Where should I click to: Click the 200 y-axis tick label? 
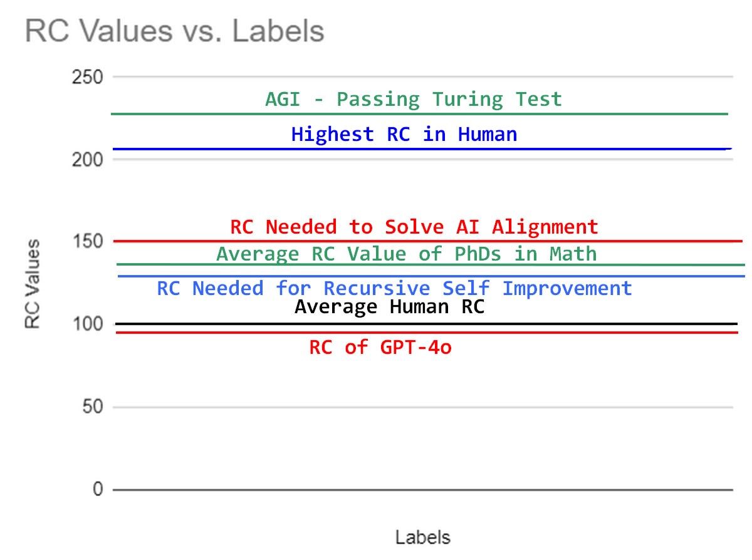pos(88,160)
